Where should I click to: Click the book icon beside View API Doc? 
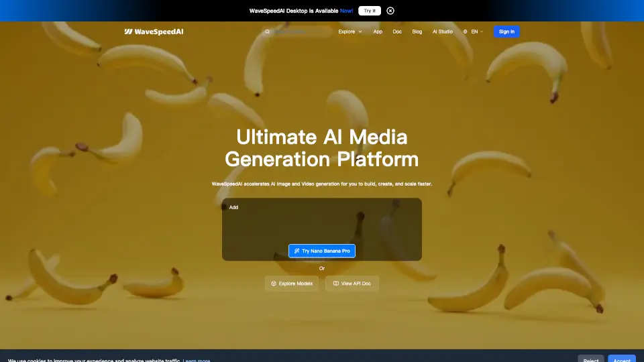click(336, 284)
